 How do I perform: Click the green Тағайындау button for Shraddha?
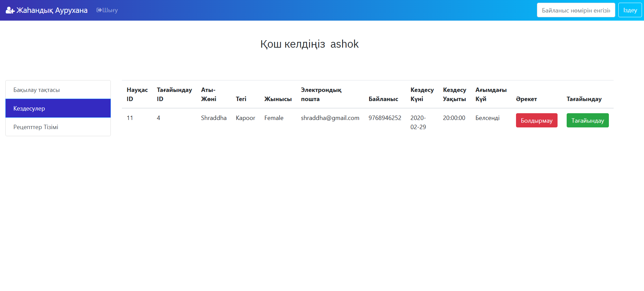click(588, 121)
